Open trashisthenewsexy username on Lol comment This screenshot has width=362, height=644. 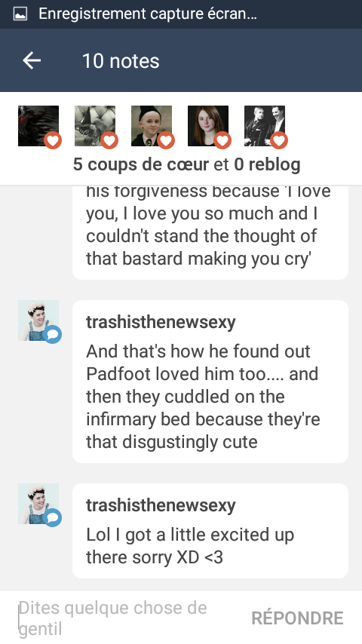click(161, 505)
